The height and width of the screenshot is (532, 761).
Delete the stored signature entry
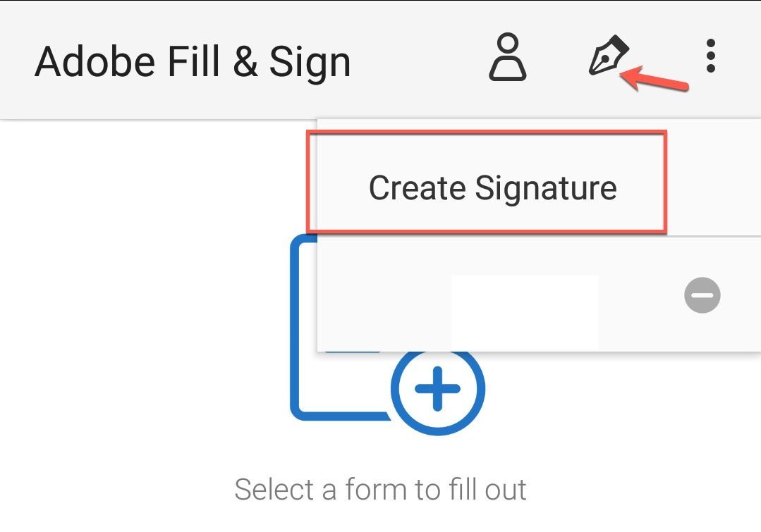point(702,295)
